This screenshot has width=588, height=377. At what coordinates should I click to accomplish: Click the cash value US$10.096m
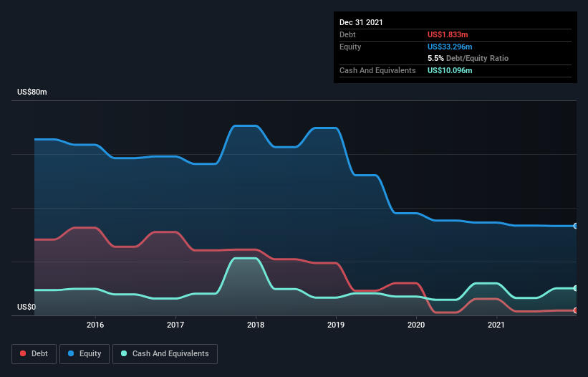(x=450, y=70)
